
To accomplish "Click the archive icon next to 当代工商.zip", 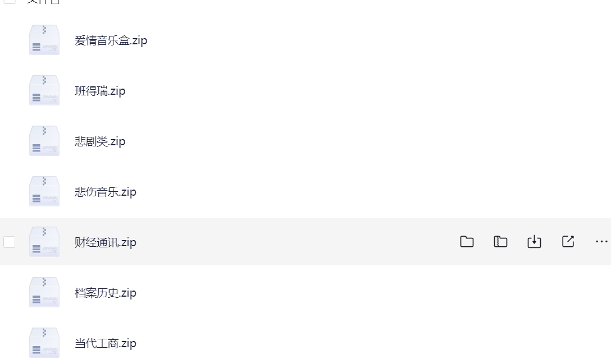I will click(44, 342).
